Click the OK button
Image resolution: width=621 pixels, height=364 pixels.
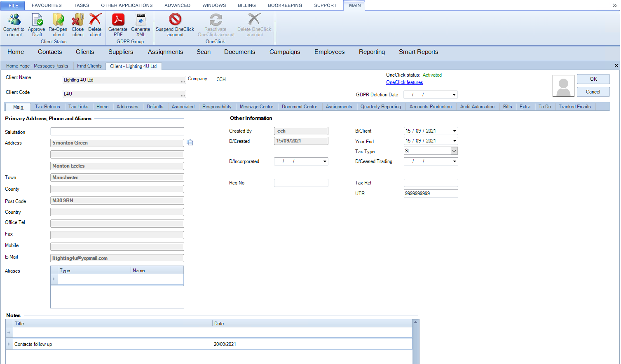[593, 79]
